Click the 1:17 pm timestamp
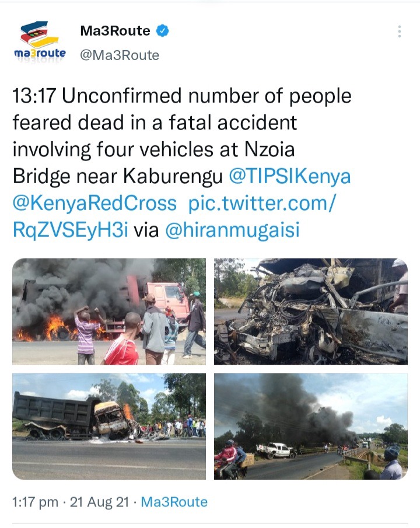 (x=35, y=502)
